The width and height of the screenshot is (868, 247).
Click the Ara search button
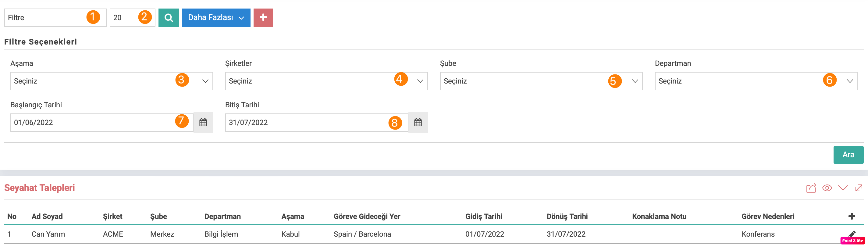848,155
